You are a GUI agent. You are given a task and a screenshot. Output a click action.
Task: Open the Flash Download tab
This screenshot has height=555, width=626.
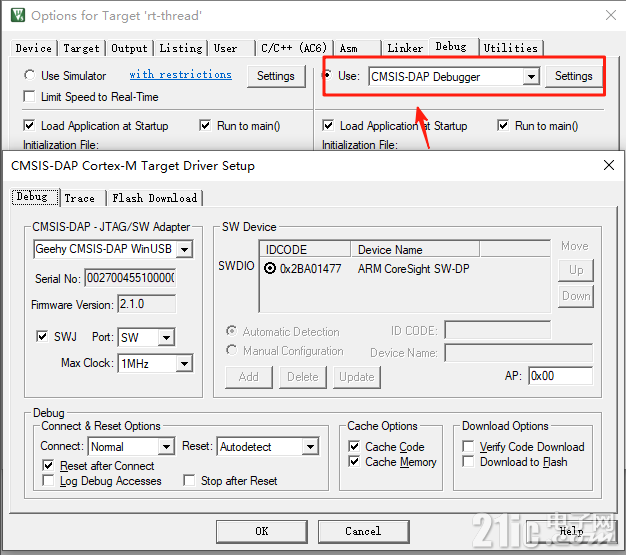point(155,198)
